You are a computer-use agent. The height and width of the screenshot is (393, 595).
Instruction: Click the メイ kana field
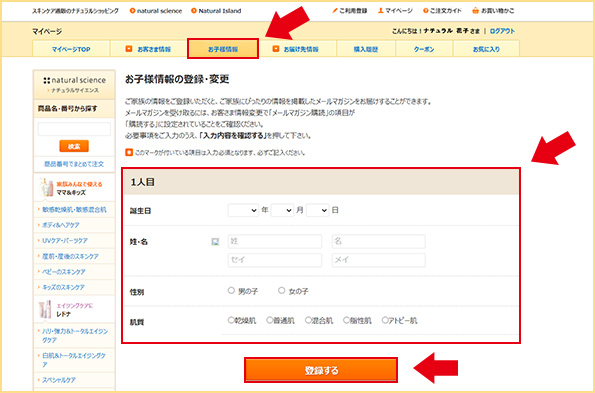pyautogui.click(x=379, y=260)
